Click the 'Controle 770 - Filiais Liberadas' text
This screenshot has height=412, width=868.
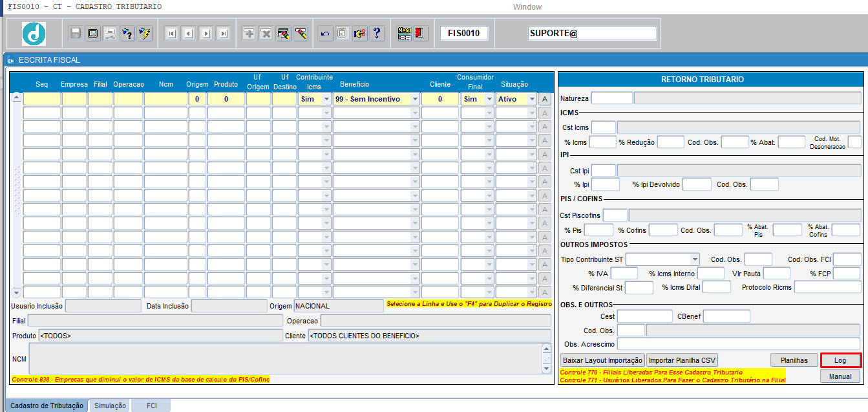pos(651,373)
